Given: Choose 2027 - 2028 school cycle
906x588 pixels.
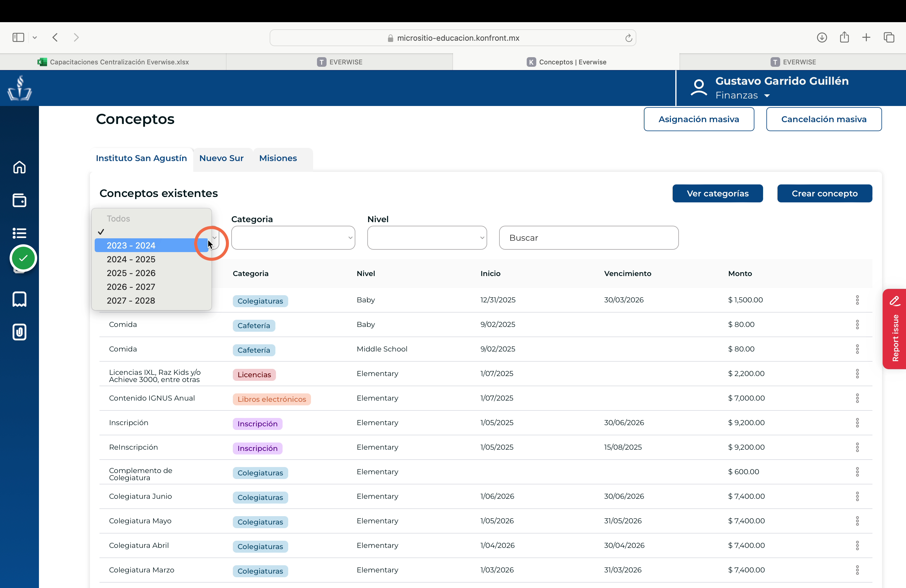Looking at the screenshot, I should [x=152, y=301].
